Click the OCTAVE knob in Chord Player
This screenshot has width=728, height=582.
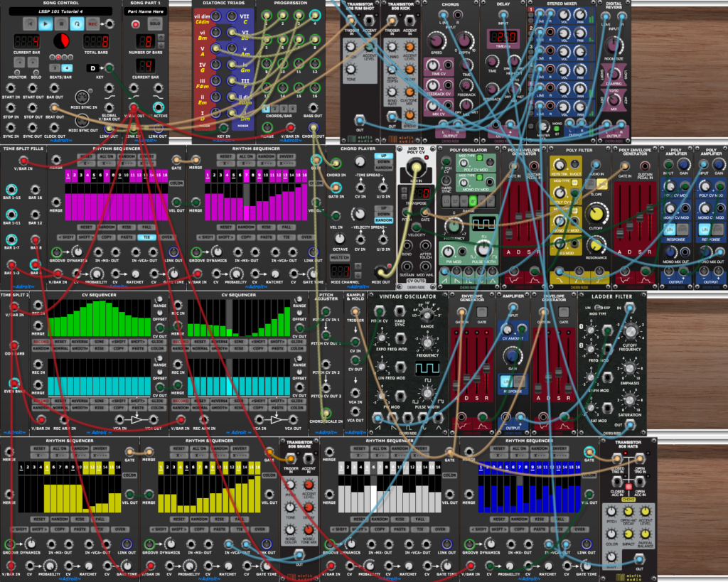(x=340, y=239)
